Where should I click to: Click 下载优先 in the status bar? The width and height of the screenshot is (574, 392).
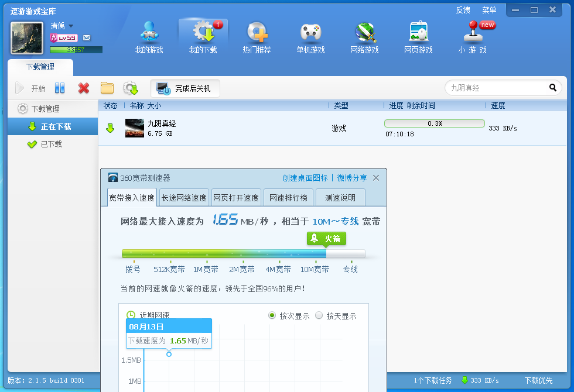pos(538,380)
